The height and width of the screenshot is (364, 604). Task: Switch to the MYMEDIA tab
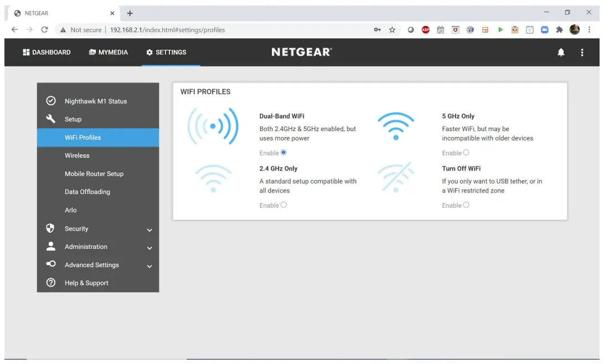click(108, 52)
